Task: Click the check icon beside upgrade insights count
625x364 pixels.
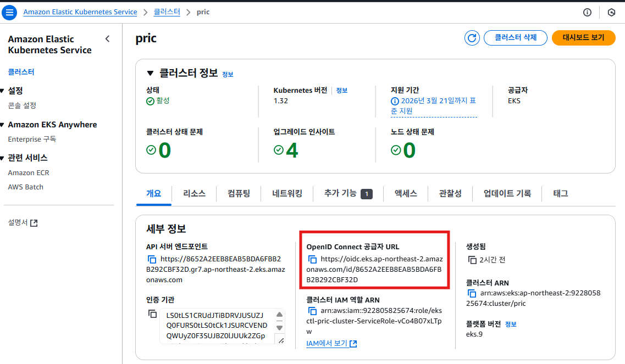Action: 279,150
